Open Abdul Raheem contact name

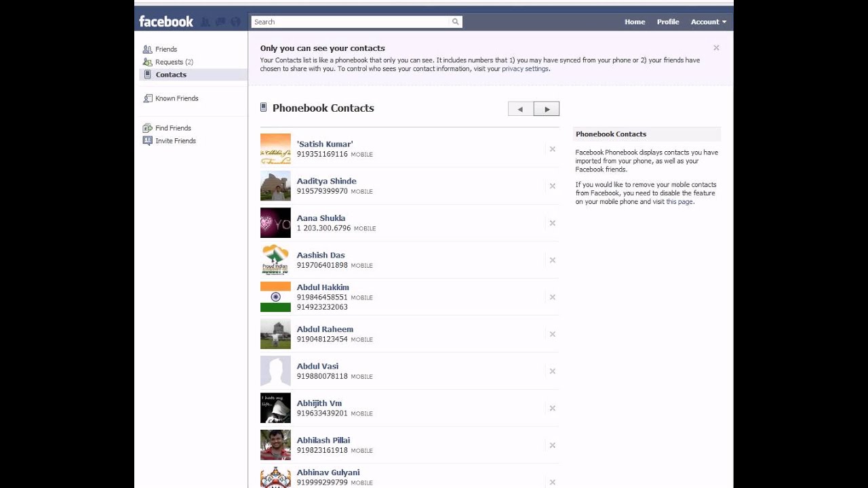click(325, 329)
